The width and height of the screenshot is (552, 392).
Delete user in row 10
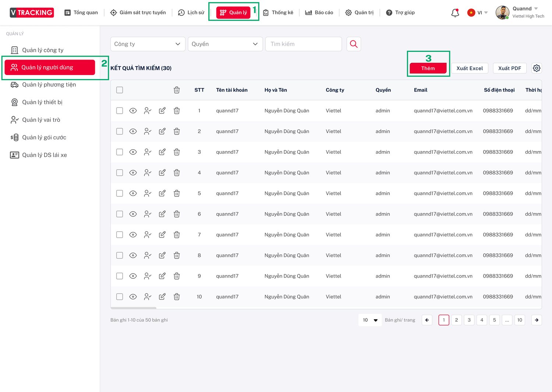coord(177,296)
